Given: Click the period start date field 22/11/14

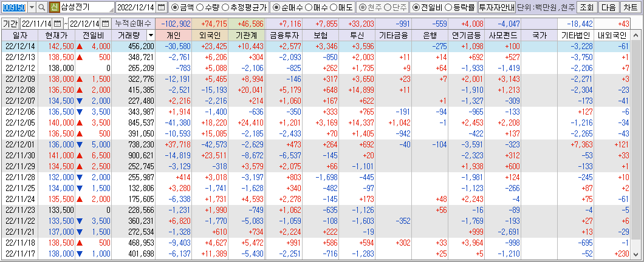Looking at the screenshot, I should tap(36, 24).
